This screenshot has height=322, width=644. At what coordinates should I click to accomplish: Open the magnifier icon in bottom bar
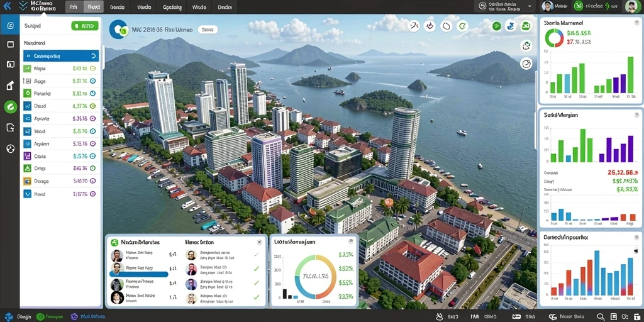(x=601, y=317)
